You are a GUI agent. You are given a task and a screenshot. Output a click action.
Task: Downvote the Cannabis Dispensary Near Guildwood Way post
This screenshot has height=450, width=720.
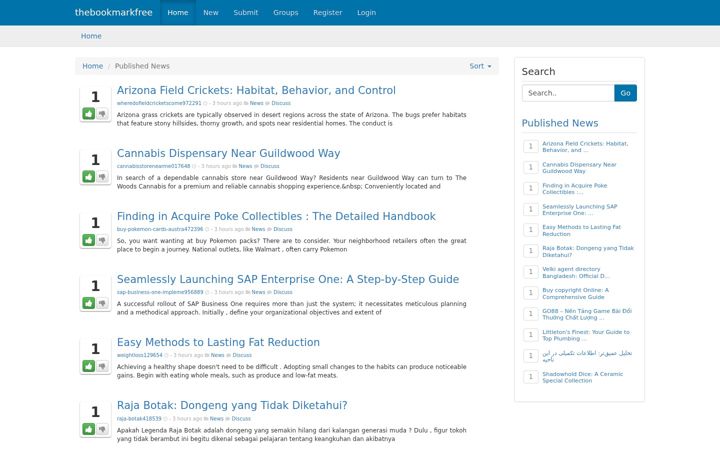(102, 176)
